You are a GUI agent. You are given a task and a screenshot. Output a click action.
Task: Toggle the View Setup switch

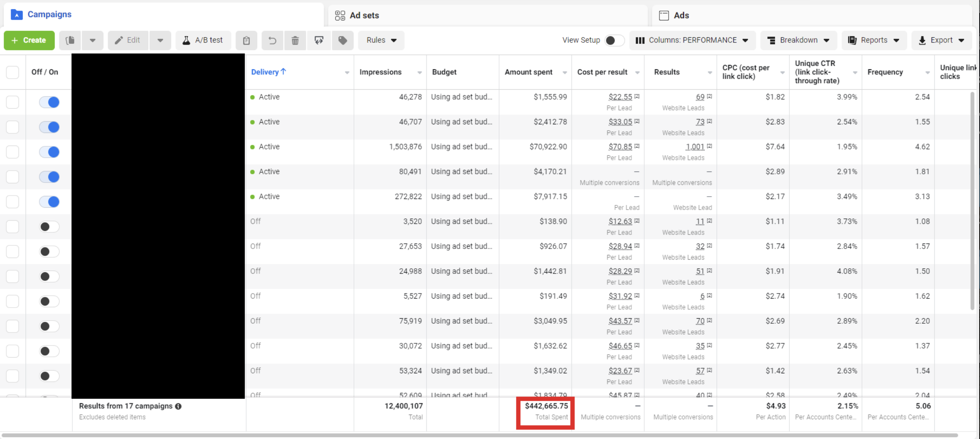click(x=614, y=40)
